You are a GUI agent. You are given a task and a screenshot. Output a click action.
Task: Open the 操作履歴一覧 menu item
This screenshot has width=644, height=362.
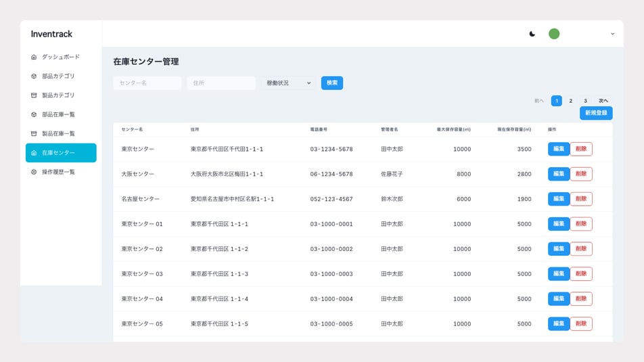[x=58, y=173]
